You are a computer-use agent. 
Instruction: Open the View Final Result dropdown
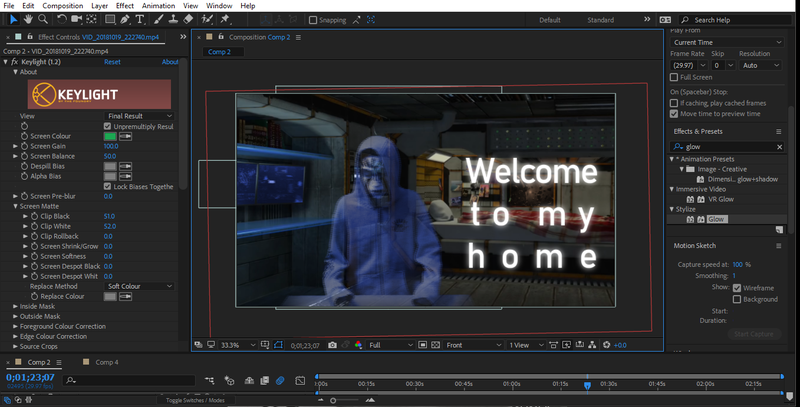[x=139, y=116]
